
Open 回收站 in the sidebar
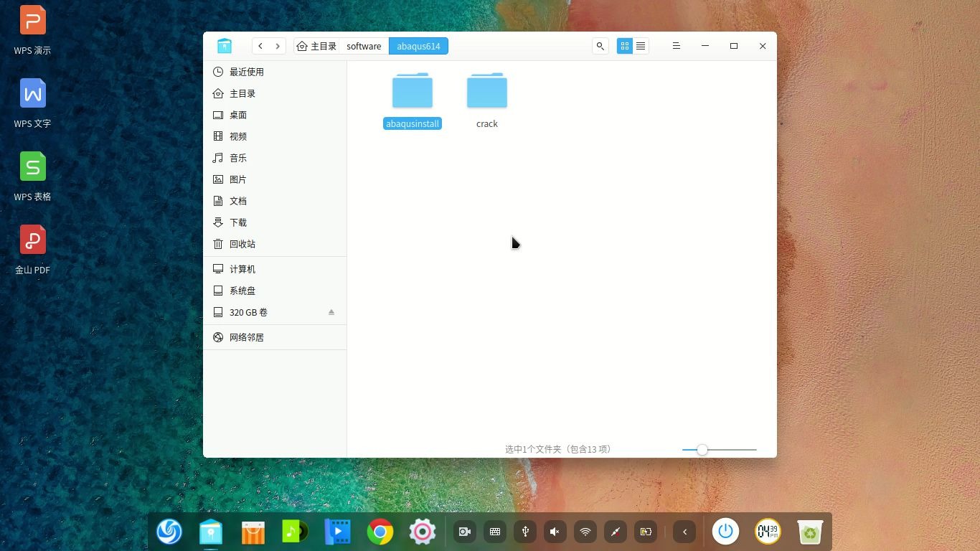coord(275,244)
